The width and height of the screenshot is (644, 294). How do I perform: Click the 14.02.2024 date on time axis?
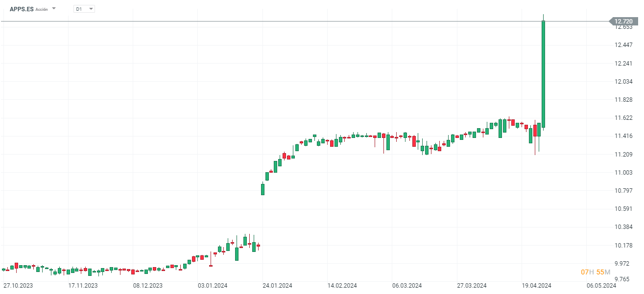tap(342, 286)
